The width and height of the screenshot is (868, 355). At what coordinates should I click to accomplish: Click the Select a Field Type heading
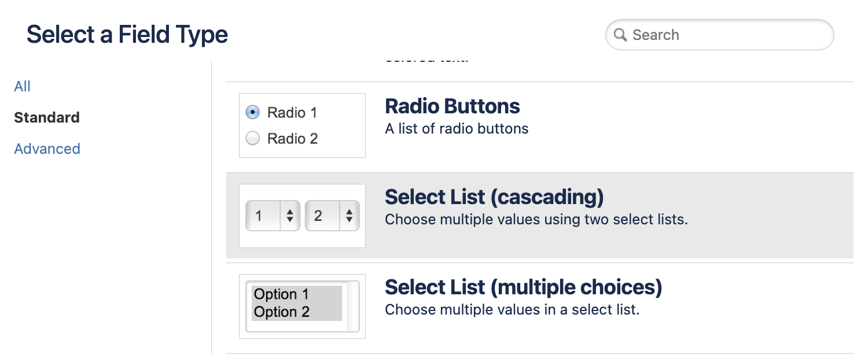pos(127,35)
